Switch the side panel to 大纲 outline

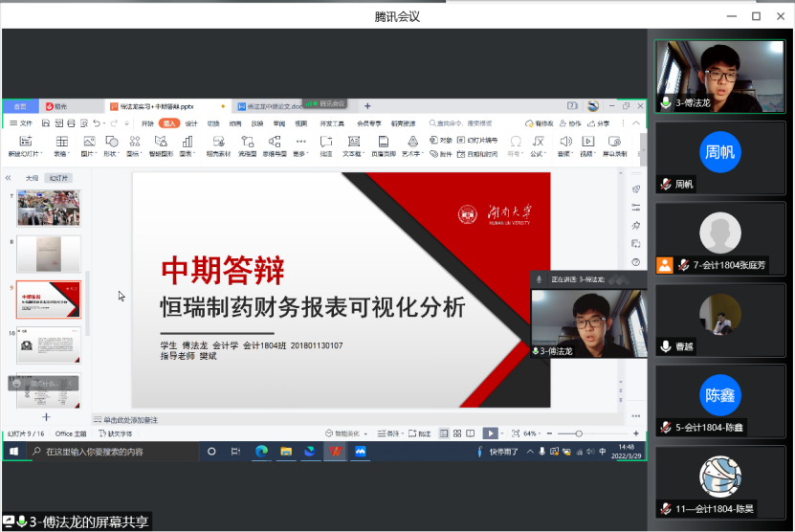pos(32,178)
